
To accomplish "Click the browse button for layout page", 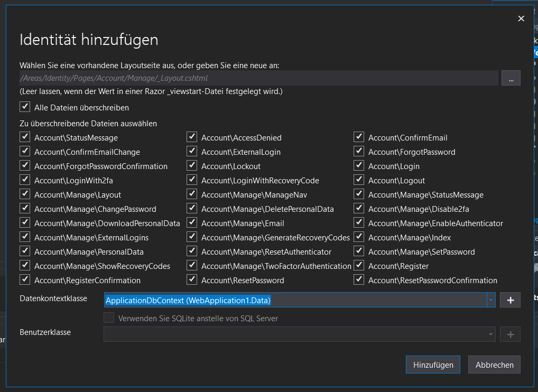I will click(511, 78).
